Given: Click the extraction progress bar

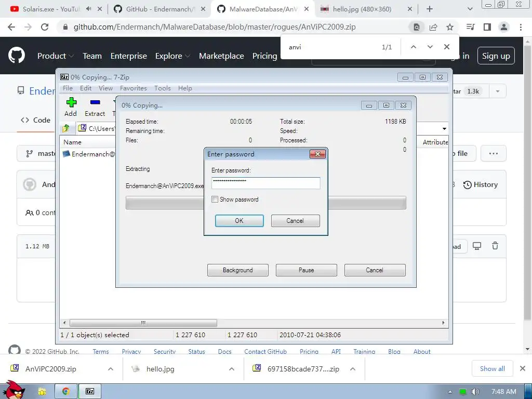Looking at the screenshot, I should point(265,203).
